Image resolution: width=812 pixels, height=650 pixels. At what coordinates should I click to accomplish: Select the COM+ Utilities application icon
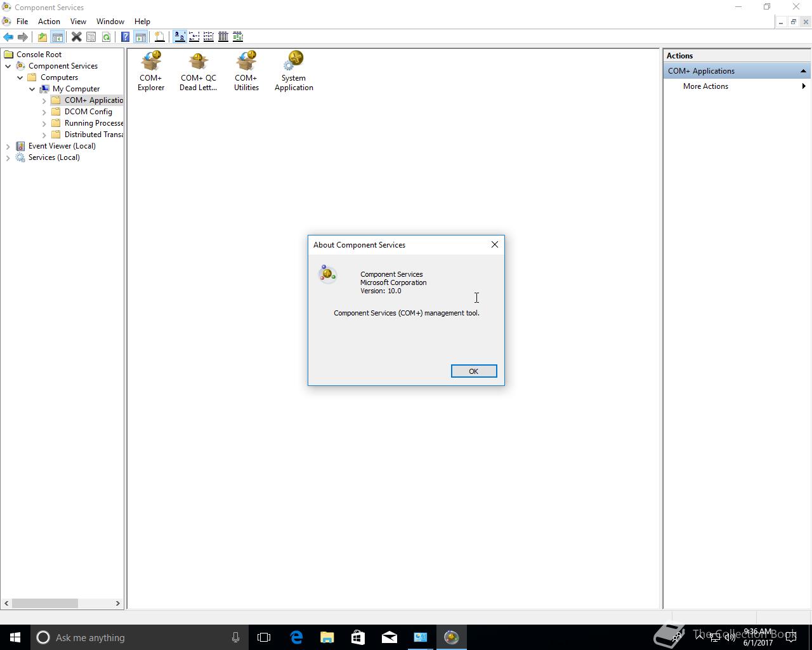point(246,71)
